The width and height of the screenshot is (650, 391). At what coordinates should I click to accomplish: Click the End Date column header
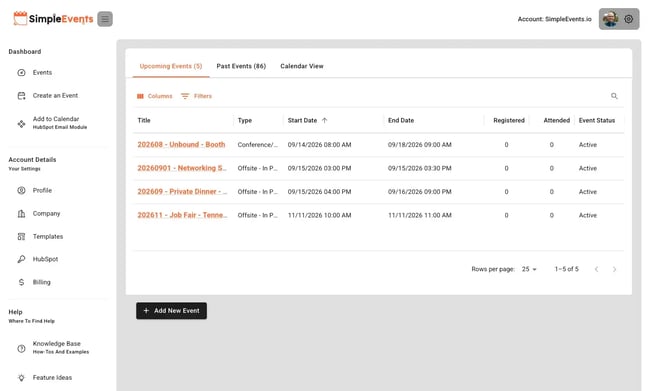pos(401,120)
